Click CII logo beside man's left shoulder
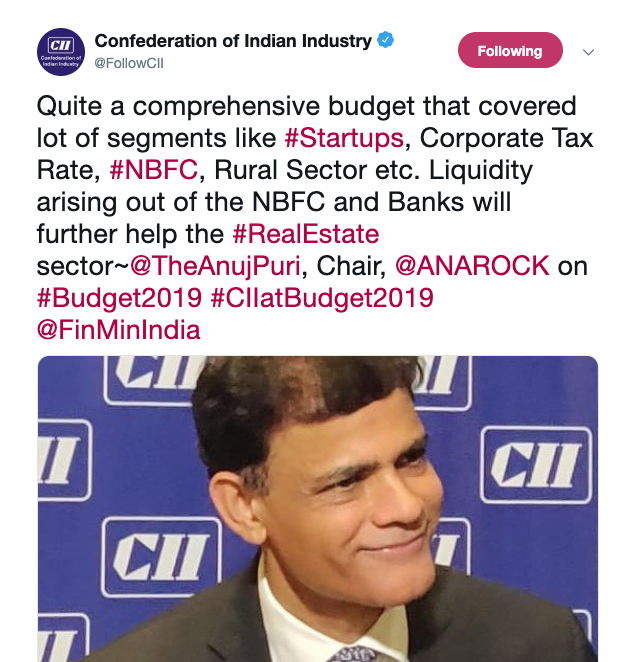Image resolution: width=633 pixels, height=662 pixels. (x=161, y=557)
